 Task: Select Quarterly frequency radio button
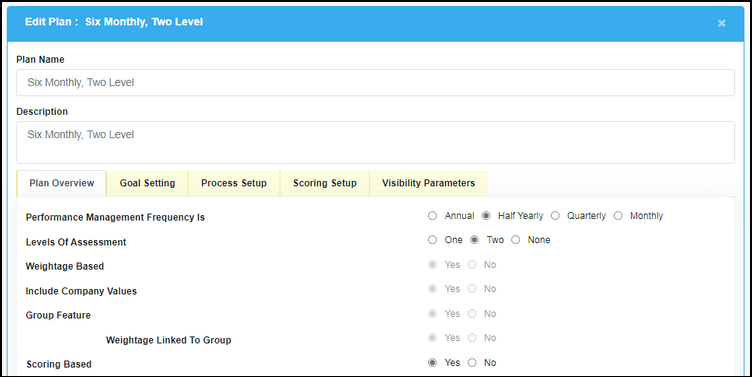coord(555,216)
